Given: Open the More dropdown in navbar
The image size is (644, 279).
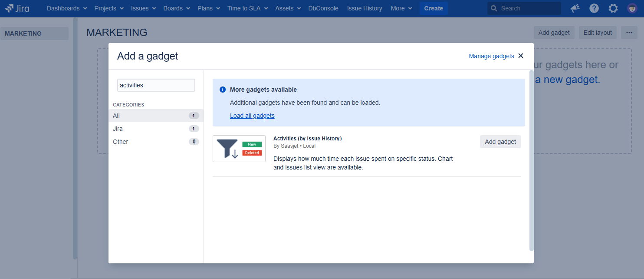Looking at the screenshot, I should tap(401, 8).
